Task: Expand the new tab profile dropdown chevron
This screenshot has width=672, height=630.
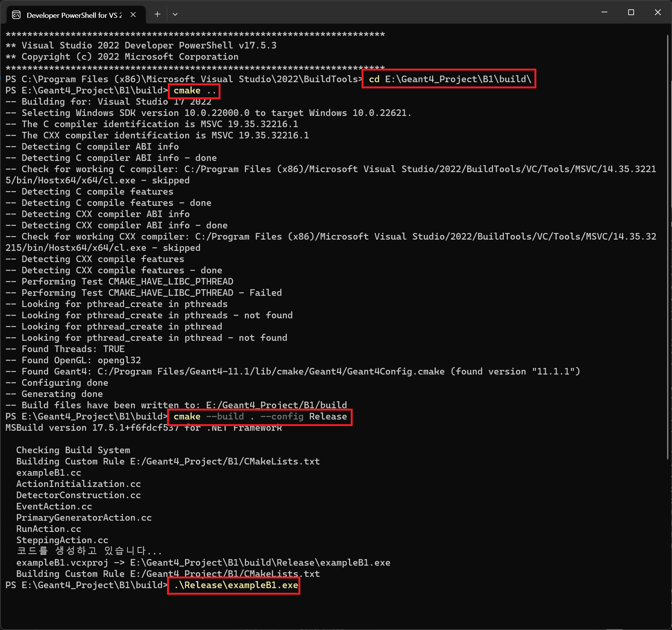Action: tap(175, 14)
